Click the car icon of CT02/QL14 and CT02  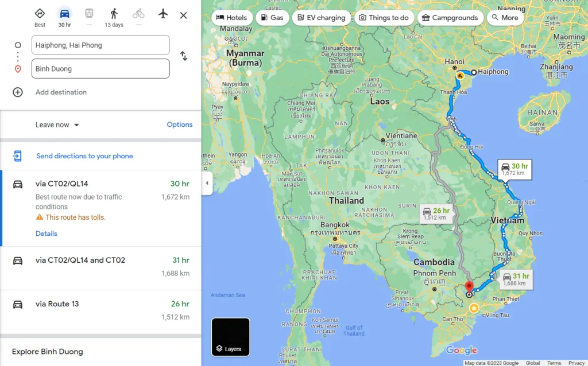(18, 260)
